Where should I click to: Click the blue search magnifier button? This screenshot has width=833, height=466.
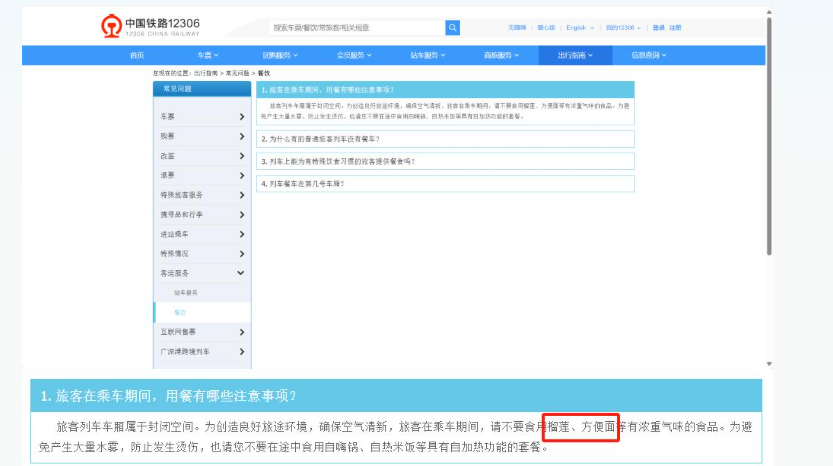pyautogui.click(x=452, y=28)
